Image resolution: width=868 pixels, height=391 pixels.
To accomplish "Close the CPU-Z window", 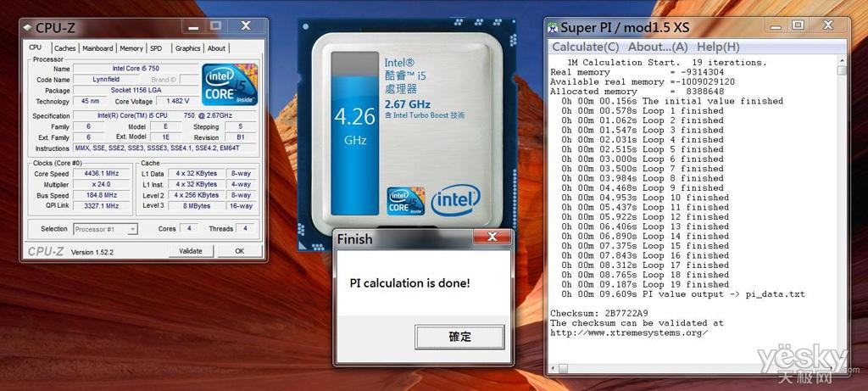I will point(246,26).
